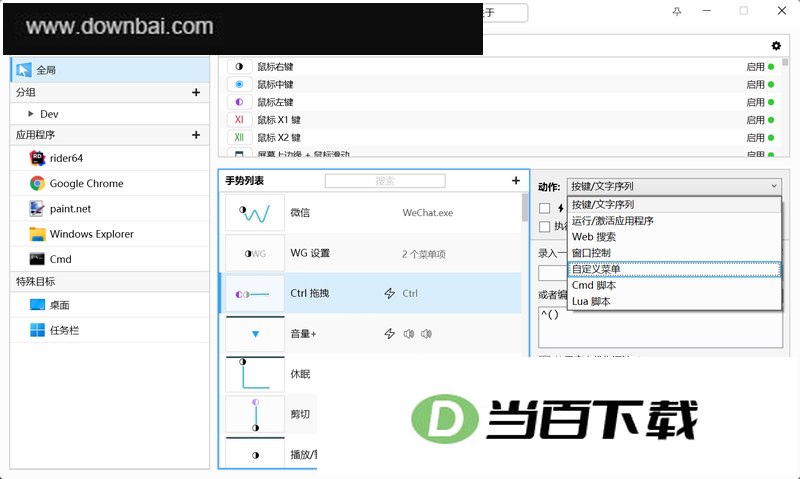800x479 pixels.
Task: Open the 动作 action type dropdown
Action: (x=674, y=186)
